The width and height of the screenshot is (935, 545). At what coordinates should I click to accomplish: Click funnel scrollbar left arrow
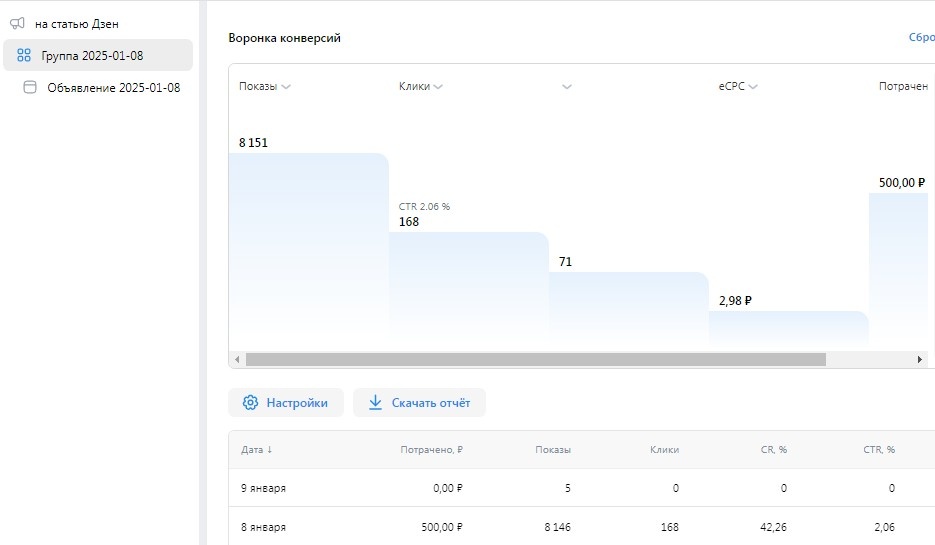pyautogui.click(x=237, y=360)
